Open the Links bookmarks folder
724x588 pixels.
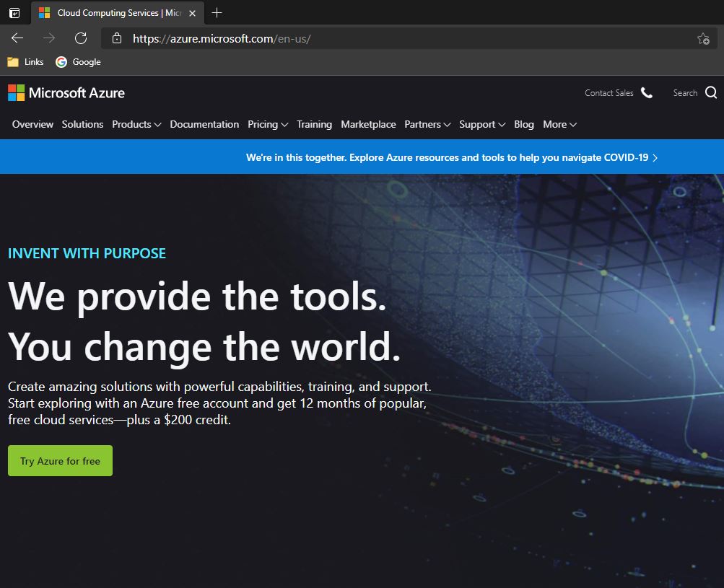[x=25, y=62]
